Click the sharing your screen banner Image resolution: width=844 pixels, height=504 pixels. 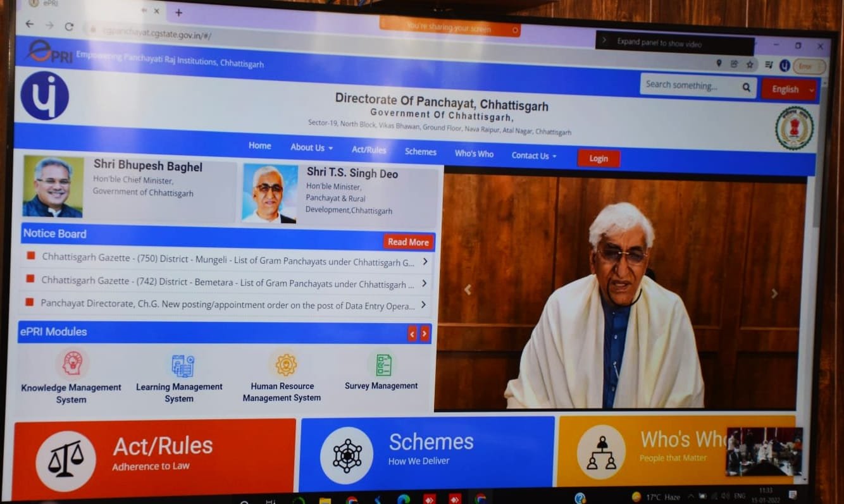[450, 28]
